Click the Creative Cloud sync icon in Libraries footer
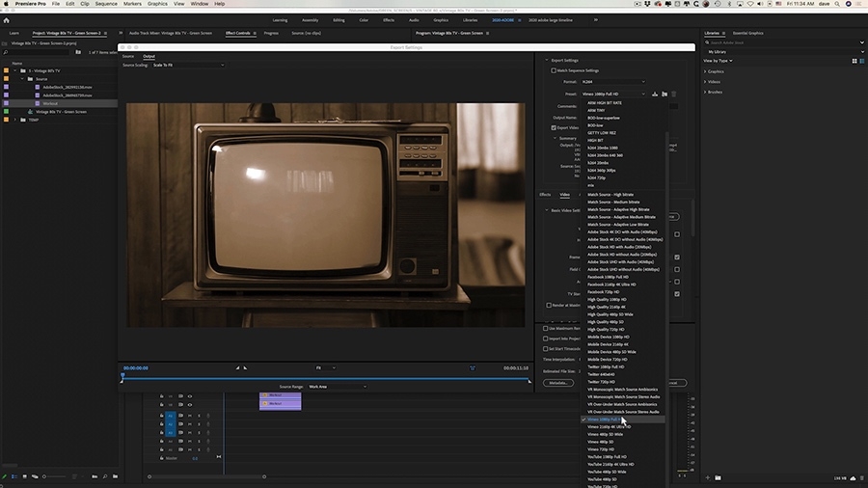Viewport: 868px width, 488px height. pos(854,478)
